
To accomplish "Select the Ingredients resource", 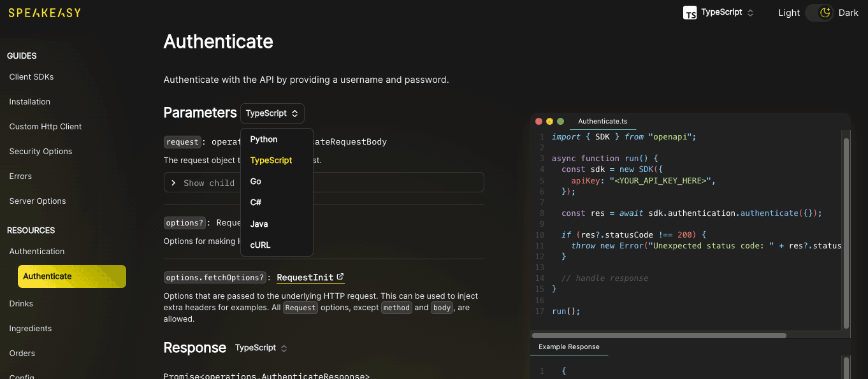I will click(31, 329).
